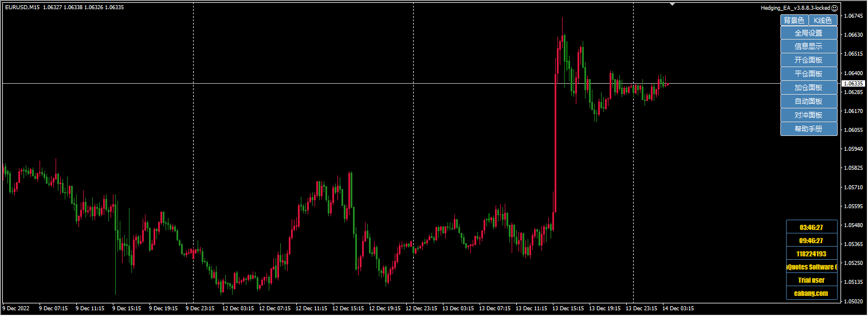The image size is (868, 316).
Task: Open the 开仓面板 open-position panel
Action: pos(809,60)
